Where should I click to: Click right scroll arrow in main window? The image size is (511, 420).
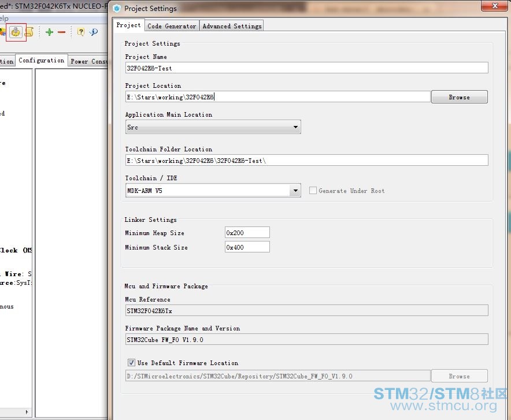27,412
